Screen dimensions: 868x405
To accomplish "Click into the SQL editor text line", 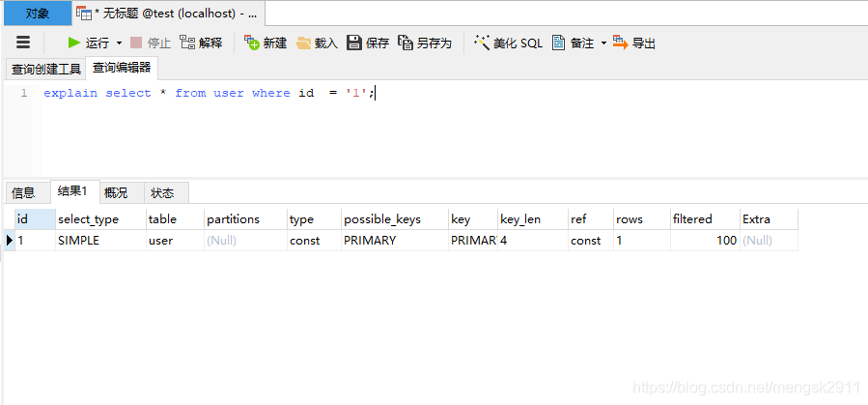I will point(210,93).
